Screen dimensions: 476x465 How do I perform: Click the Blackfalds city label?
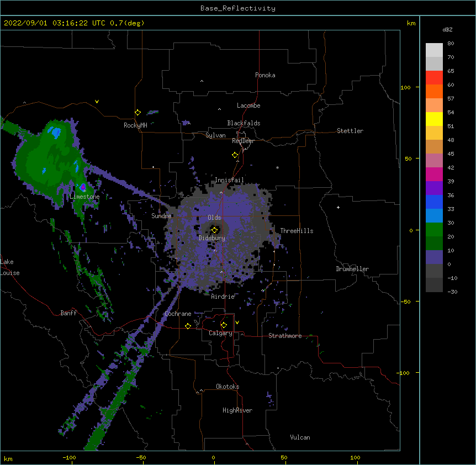pyautogui.click(x=244, y=123)
